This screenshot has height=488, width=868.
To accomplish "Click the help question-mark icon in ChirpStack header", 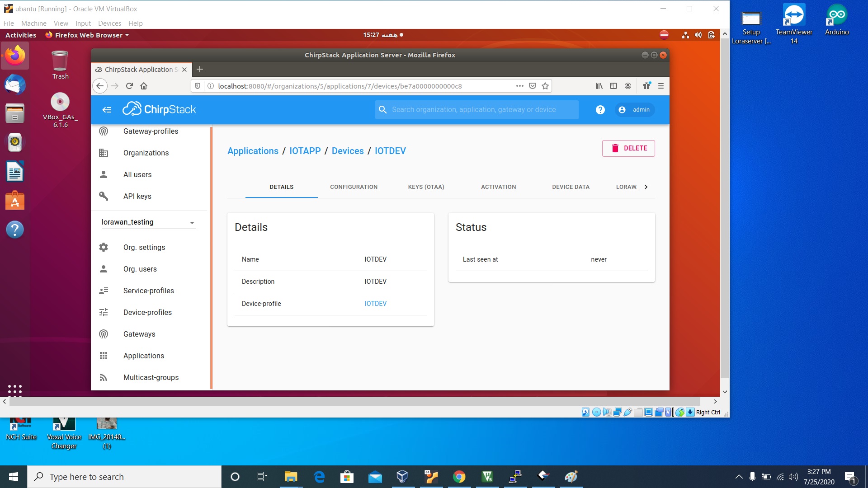I will pyautogui.click(x=600, y=109).
